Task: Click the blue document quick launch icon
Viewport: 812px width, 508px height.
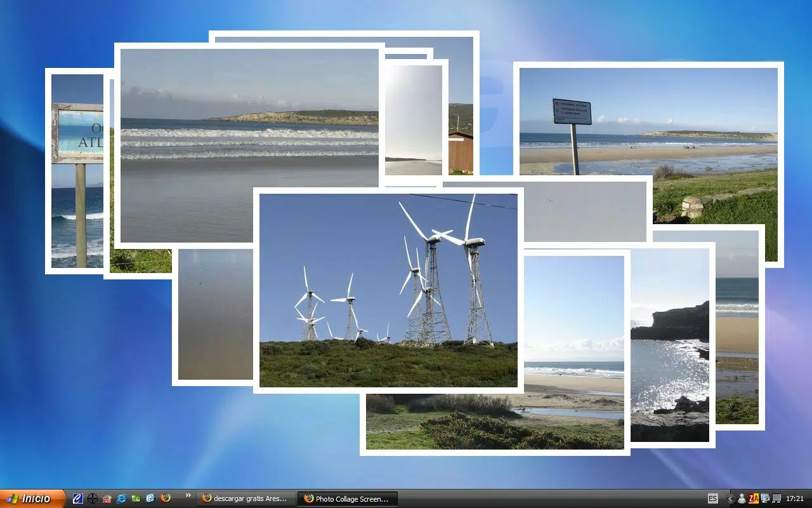Action: click(x=150, y=498)
